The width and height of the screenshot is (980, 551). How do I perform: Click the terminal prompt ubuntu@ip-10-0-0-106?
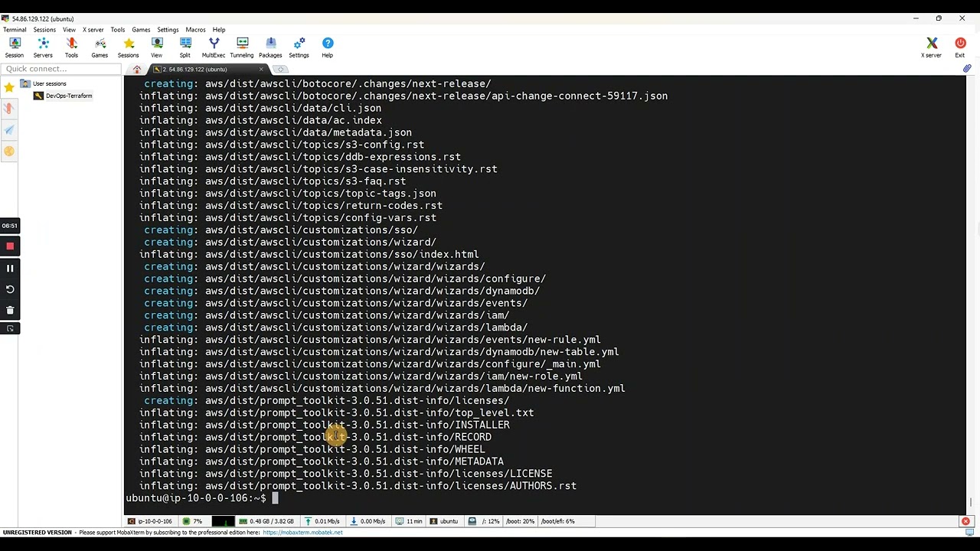tap(196, 498)
